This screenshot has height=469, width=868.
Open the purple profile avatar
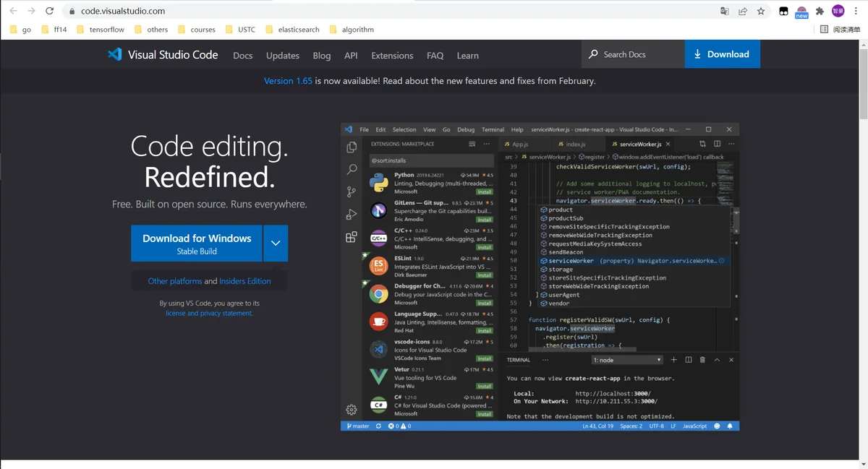838,11
